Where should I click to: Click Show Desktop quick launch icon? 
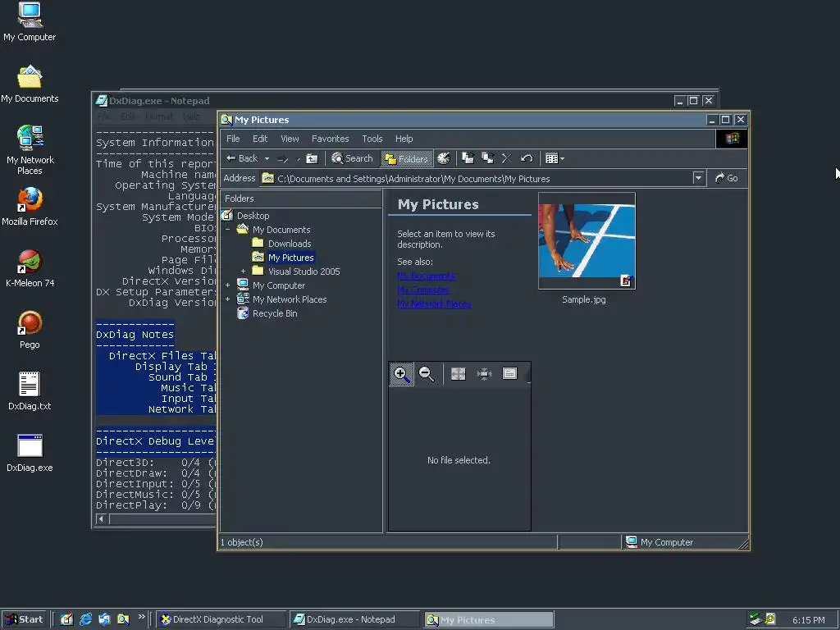point(66,619)
